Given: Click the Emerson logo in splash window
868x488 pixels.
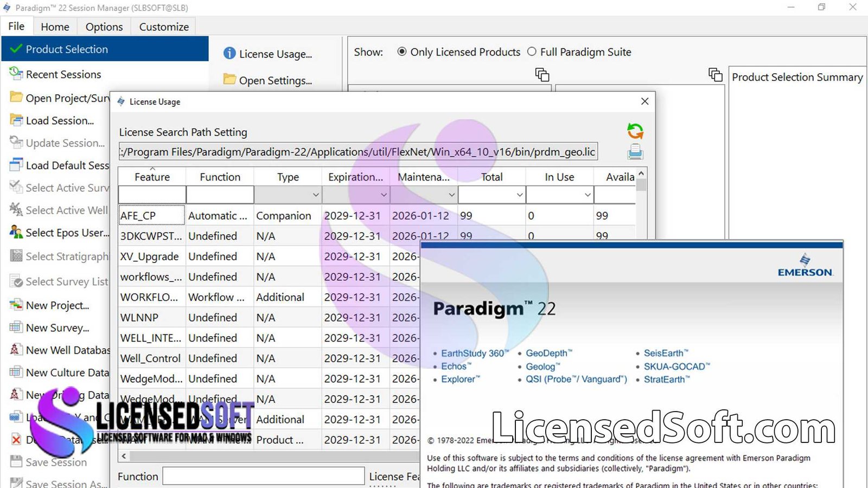Looking at the screenshot, I should point(805,265).
